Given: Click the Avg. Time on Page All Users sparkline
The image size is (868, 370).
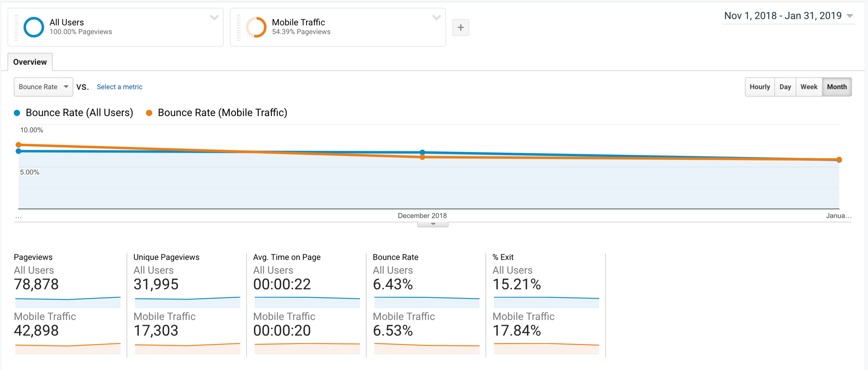Looking at the screenshot, I should pos(307,302).
